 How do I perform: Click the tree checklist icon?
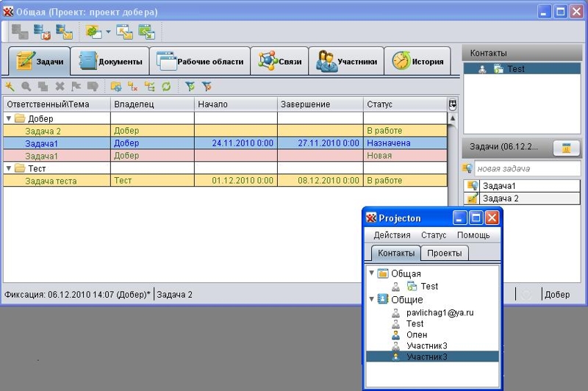[150, 87]
